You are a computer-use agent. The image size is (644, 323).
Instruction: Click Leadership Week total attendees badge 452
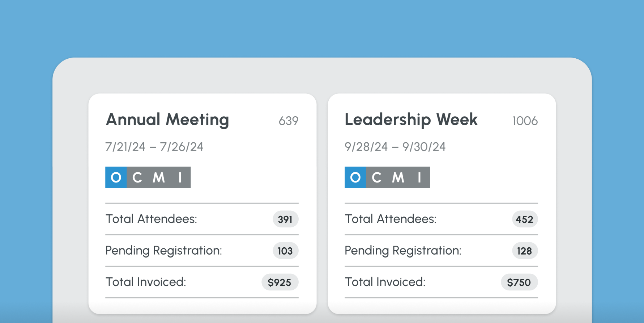pos(525,219)
